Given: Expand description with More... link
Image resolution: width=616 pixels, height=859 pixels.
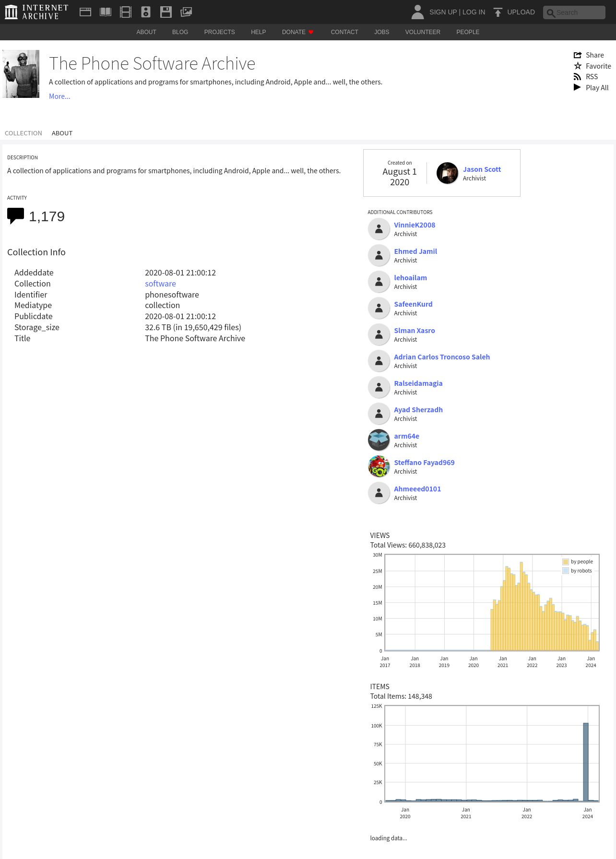Looking at the screenshot, I should pos(59,96).
